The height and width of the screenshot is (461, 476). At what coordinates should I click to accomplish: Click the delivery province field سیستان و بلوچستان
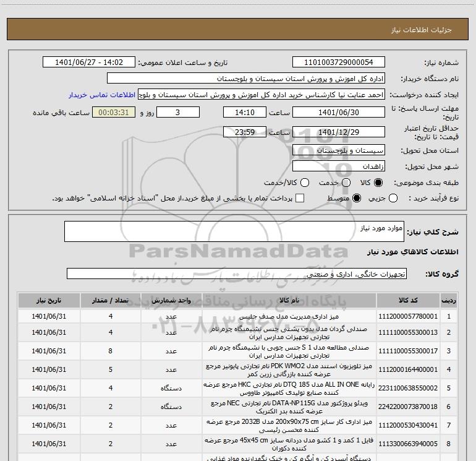339,150
